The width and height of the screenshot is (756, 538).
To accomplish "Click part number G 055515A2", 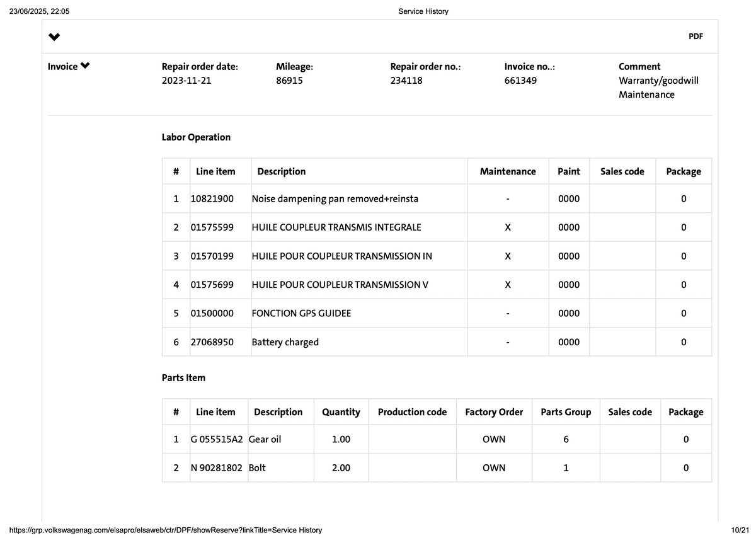I will coord(217,439).
